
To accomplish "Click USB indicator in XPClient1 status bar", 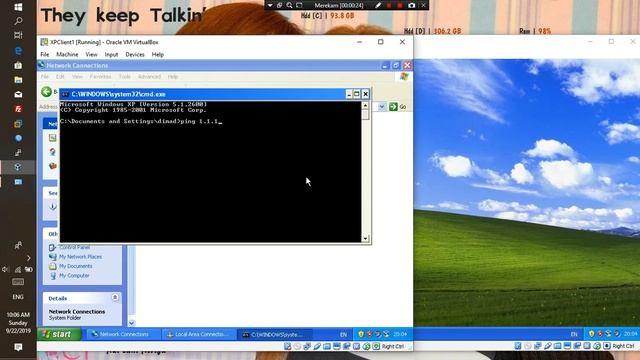I will (x=317, y=346).
